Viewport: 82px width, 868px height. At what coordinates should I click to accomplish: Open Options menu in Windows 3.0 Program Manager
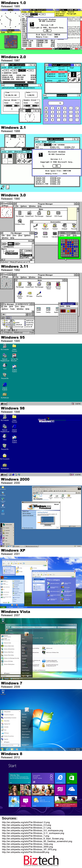coord(23,206)
